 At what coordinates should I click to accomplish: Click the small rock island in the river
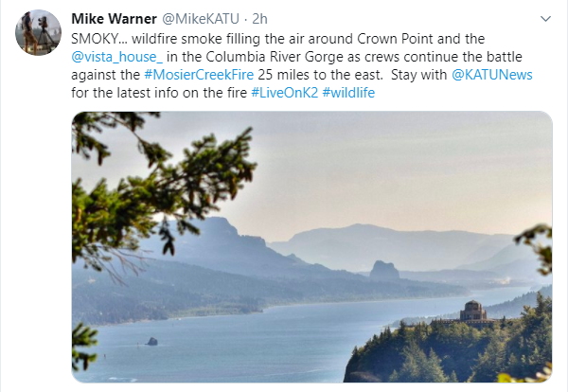coord(152,341)
